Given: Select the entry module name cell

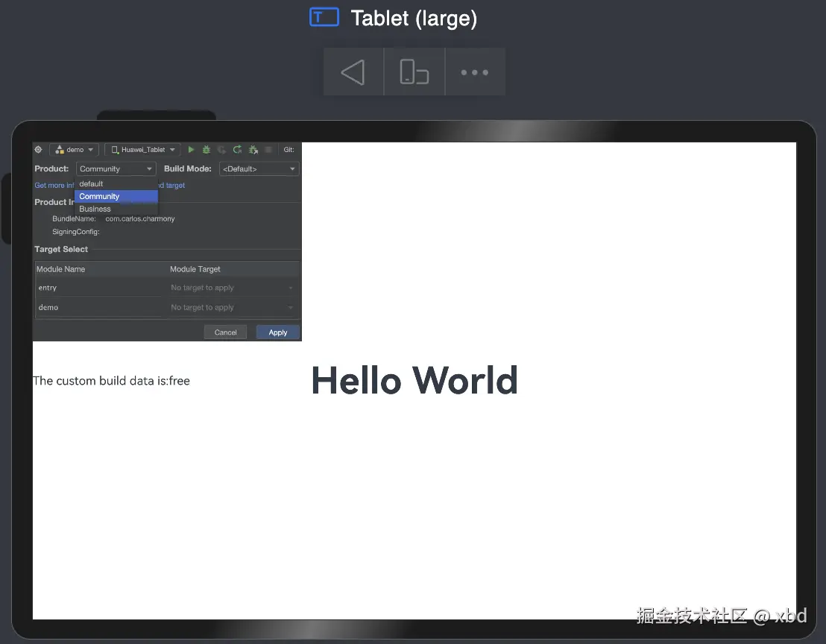Looking at the screenshot, I should coord(99,288).
